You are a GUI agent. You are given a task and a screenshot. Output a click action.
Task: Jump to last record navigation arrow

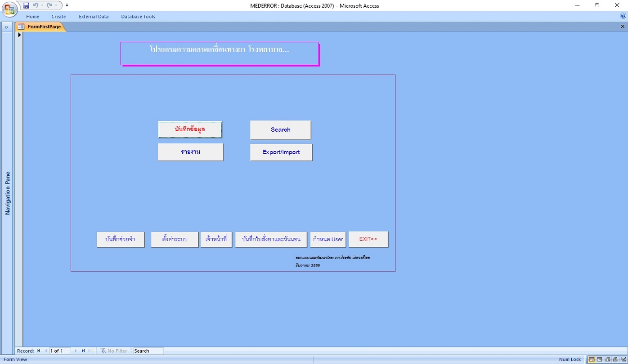(83, 351)
